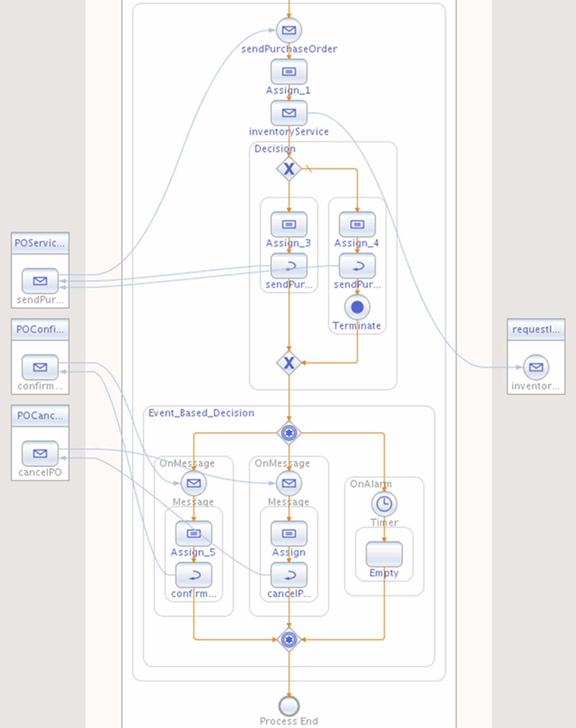
Task: Select the Assign_4 activity icon
Action: (x=357, y=224)
